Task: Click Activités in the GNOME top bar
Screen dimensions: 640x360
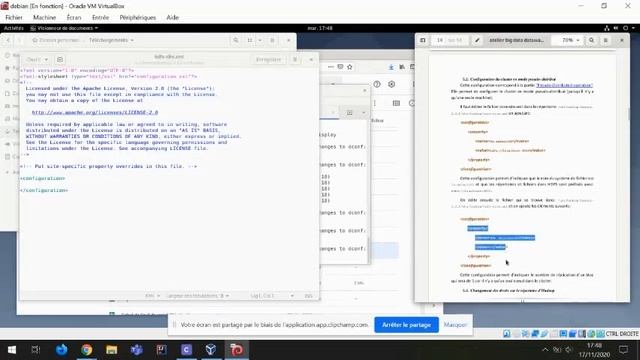Action: 13,28
